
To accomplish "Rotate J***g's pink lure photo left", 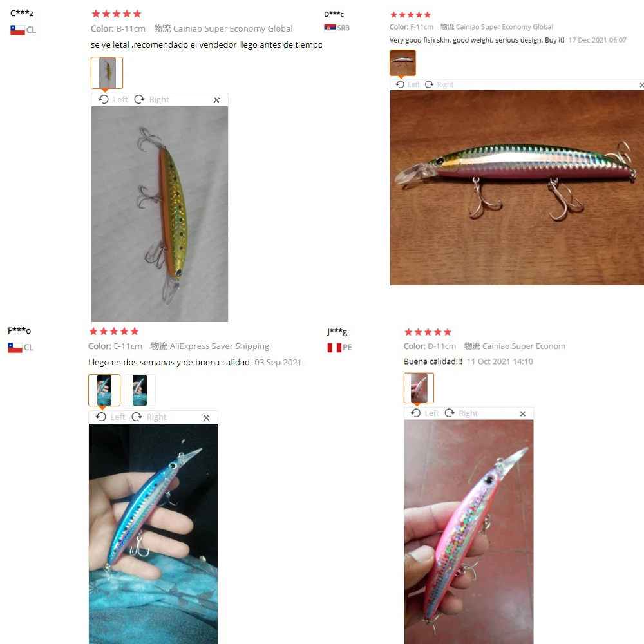I will 424,413.
